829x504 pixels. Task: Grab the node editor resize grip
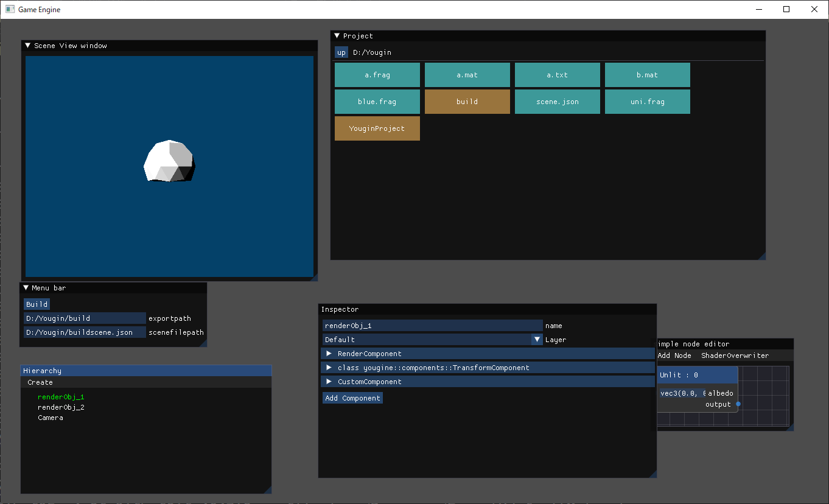click(790, 427)
